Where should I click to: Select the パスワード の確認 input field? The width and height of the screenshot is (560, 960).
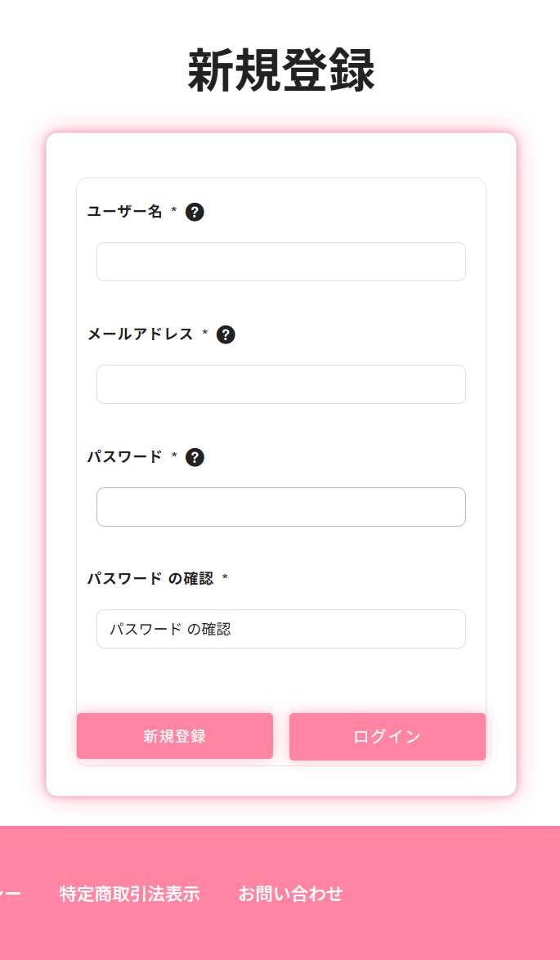coord(280,628)
